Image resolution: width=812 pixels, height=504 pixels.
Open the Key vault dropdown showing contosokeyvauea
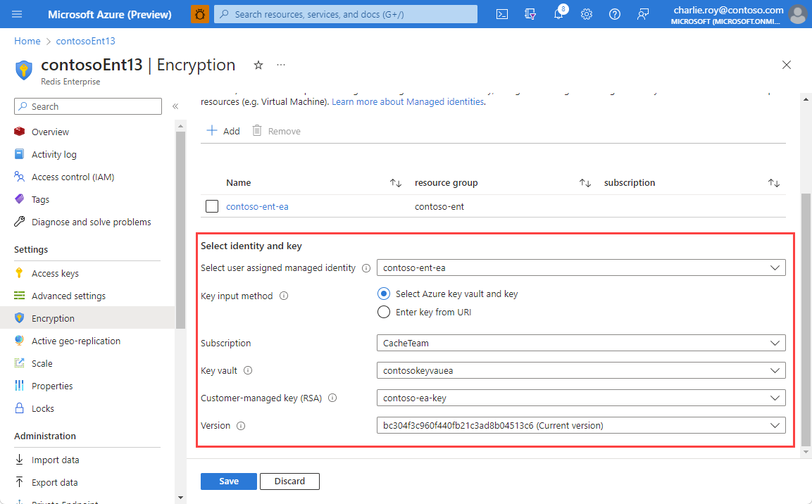(580, 370)
